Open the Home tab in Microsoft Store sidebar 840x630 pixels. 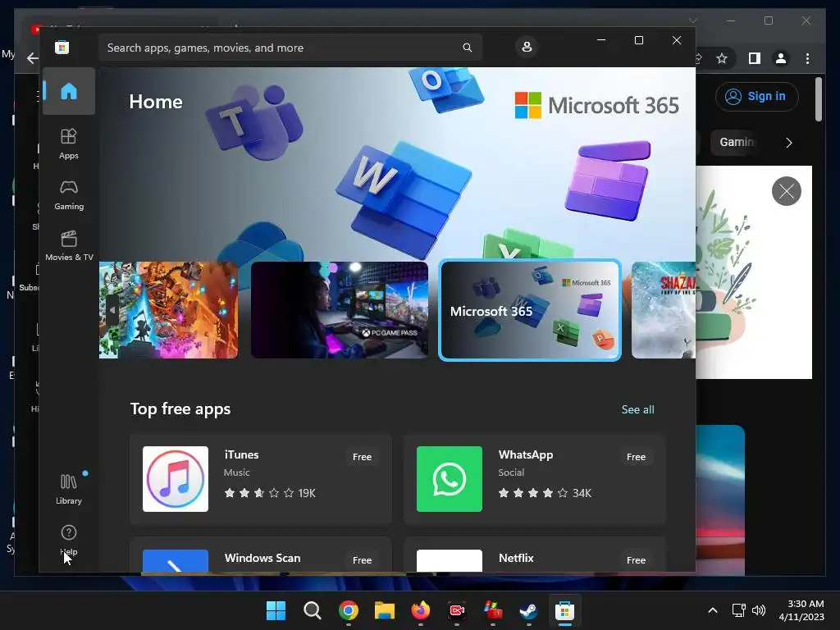(69, 91)
